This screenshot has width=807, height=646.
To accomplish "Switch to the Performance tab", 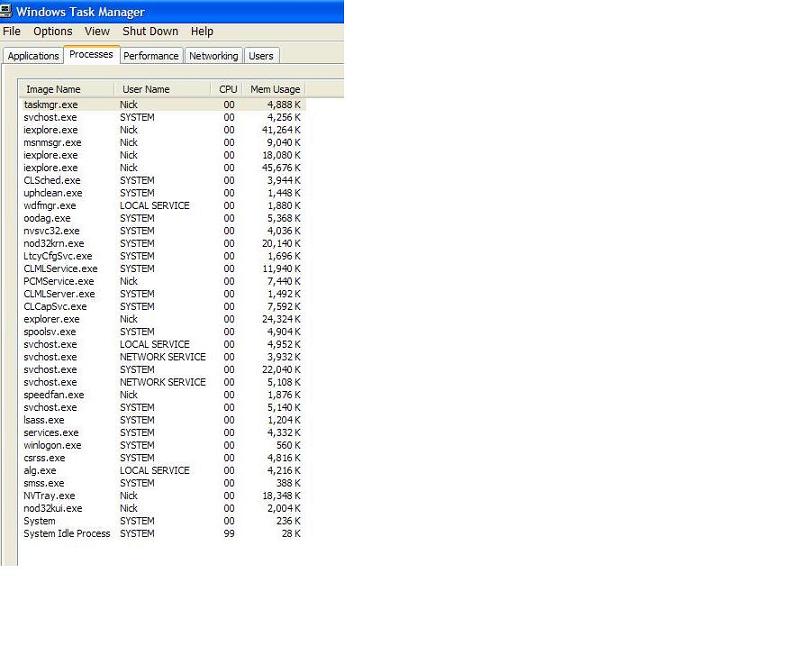I will pyautogui.click(x=151, y=56).
